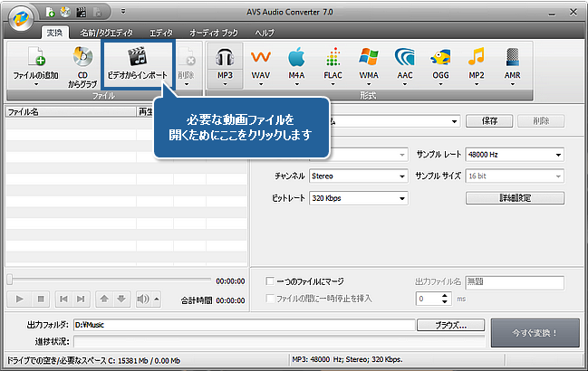The width and height of the screenshot is (588, 371).
Task: Click CDからグラブ disc icon
Action: click(x=82, y=56)
